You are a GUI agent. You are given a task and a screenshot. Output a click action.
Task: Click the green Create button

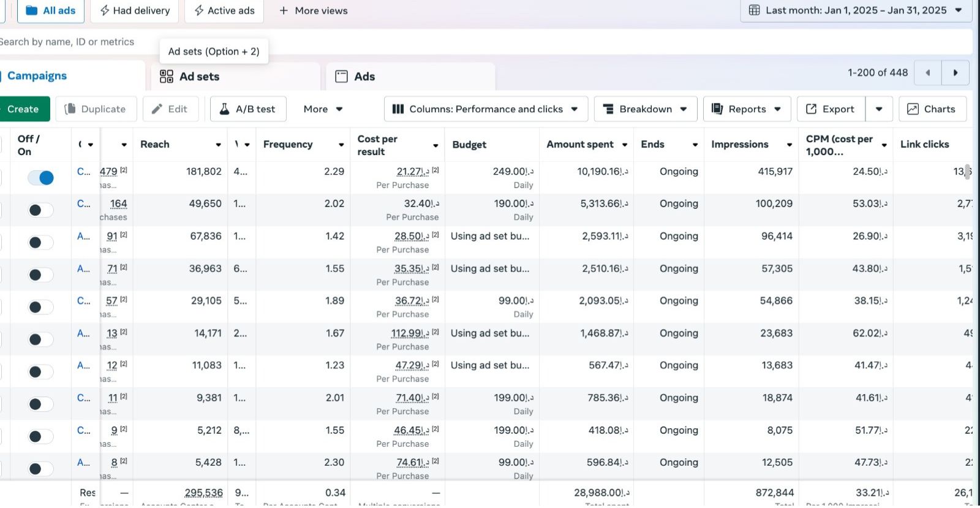23,109
